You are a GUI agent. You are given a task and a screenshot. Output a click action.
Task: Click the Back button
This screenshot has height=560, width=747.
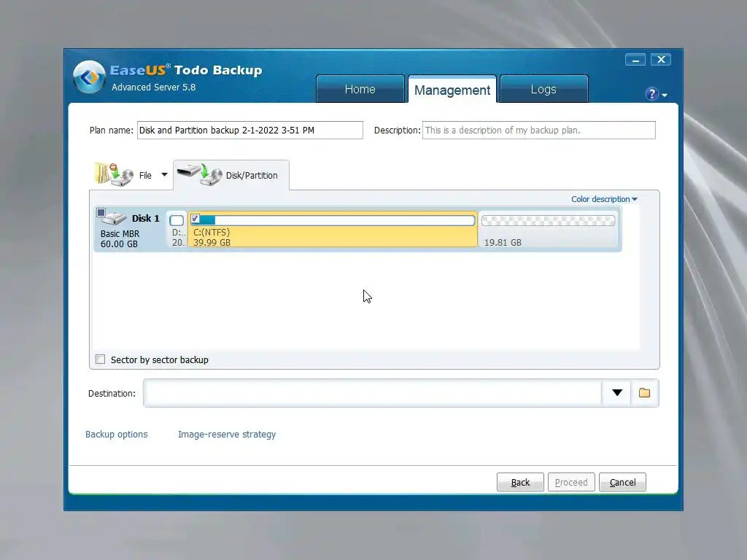(x=520, y=482)
